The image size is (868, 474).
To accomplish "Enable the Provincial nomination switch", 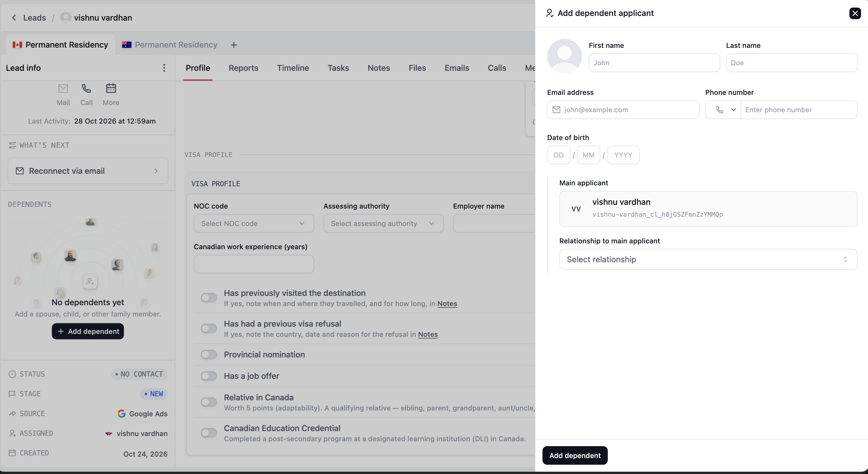I will pyautogui.click(x=209, y=354).
